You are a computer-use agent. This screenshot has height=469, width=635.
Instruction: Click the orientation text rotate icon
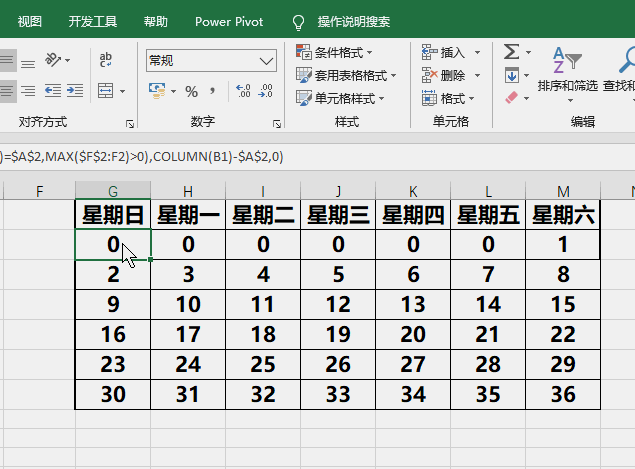53,60
